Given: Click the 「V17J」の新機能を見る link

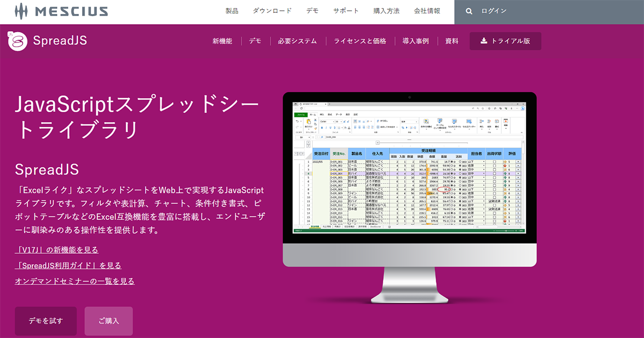Looking at the screenshot, I should [56, 250].
